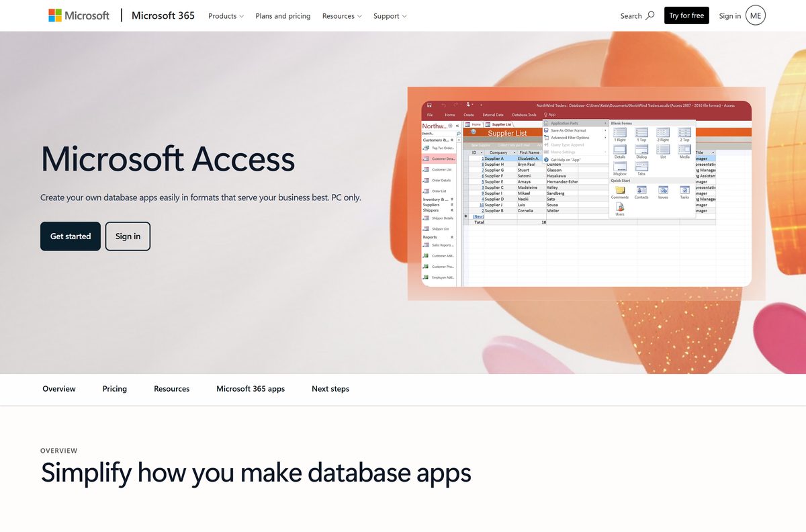Click the OVERVIEW section label
Viewport: 806px width, 532px height.
[x=59, y=451]
